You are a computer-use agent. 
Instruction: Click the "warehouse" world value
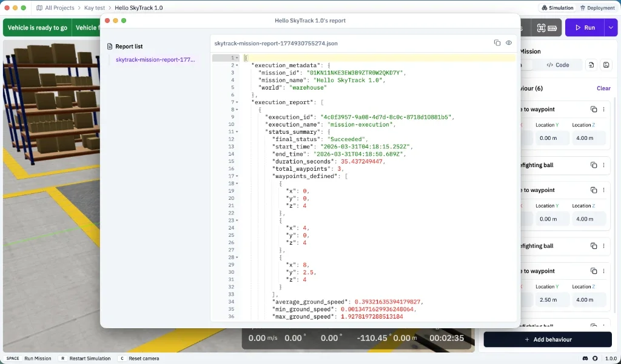click(308, 87)
